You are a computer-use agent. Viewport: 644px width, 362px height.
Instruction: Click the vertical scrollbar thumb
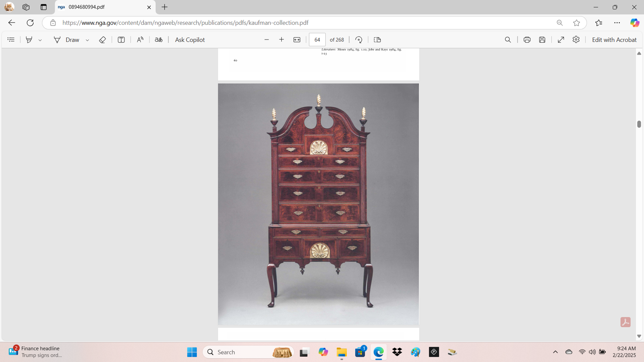(639, 124)
